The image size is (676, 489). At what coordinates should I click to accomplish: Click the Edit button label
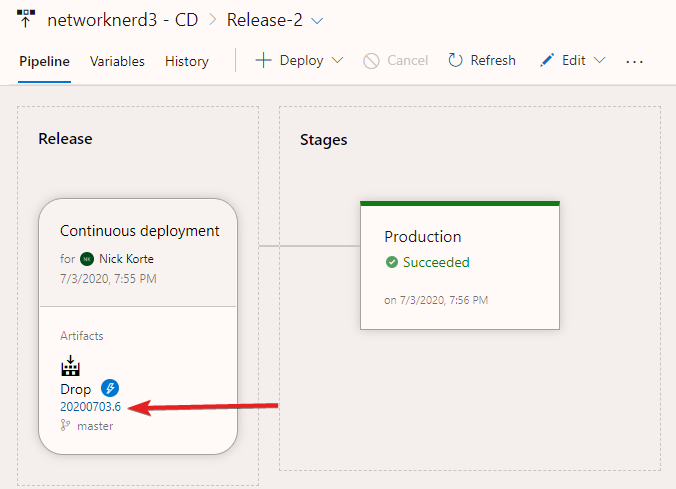pos(573,60)
